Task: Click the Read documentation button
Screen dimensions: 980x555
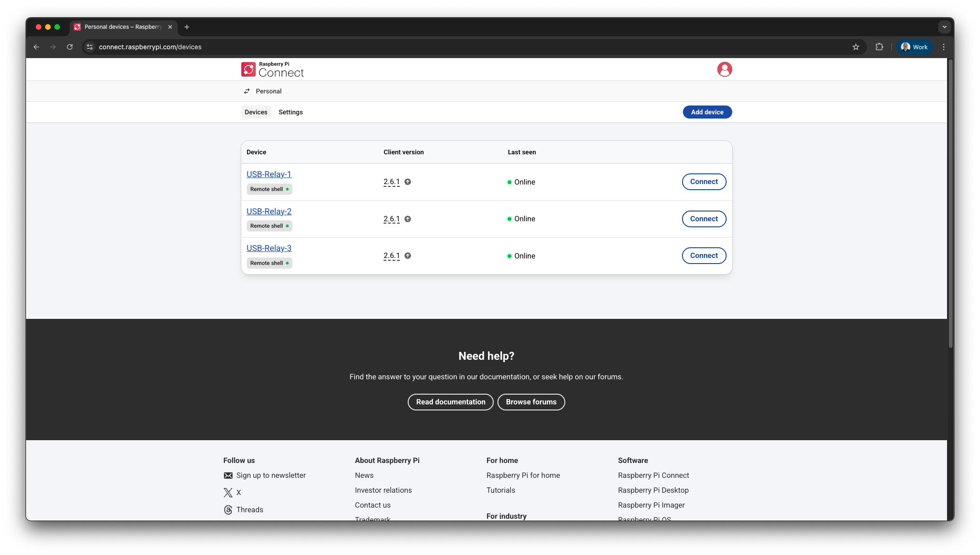Action: (450, 402)
